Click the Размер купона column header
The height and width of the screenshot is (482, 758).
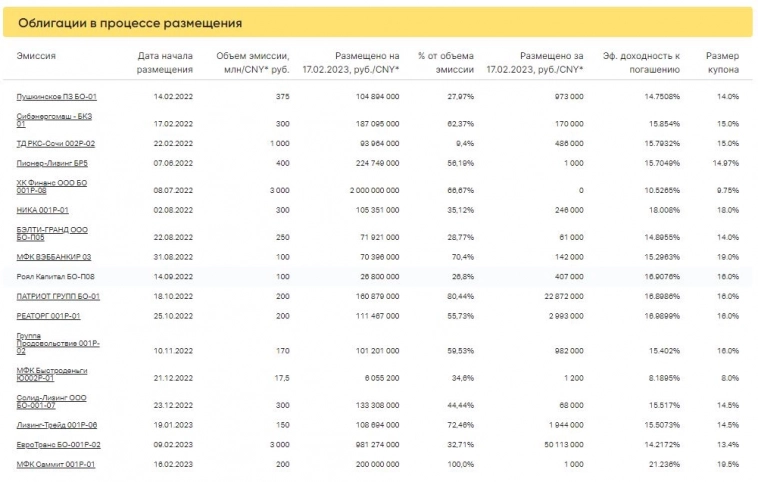point(722,62)
